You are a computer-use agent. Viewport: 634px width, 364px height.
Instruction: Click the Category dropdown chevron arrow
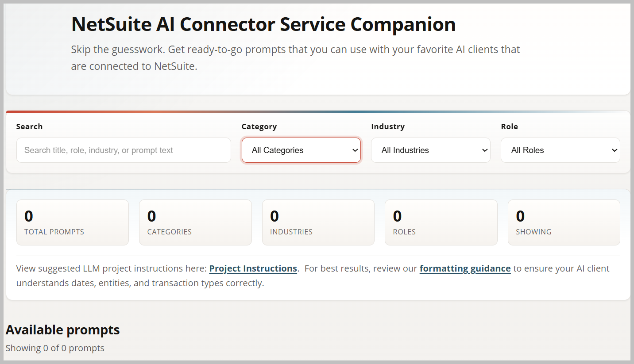tap(355, 150)
